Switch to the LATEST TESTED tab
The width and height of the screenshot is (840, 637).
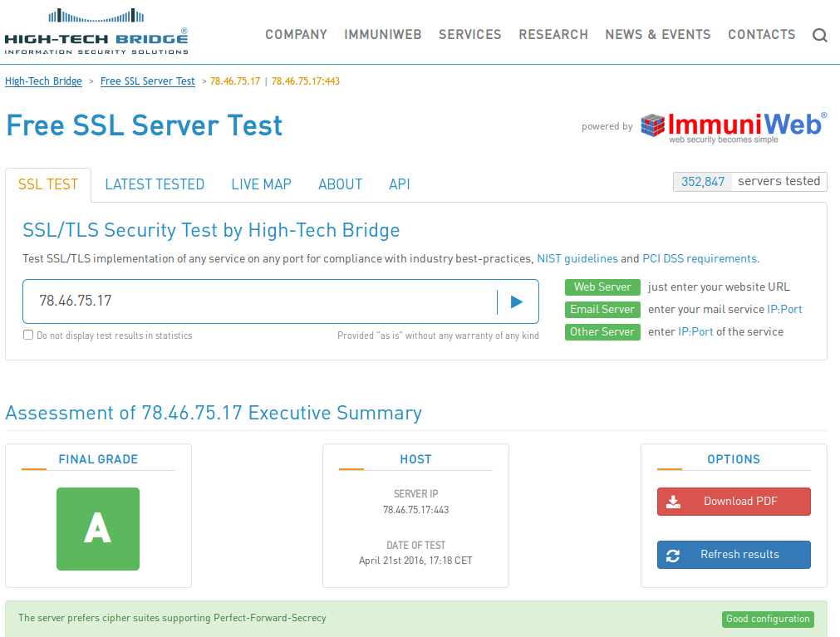pyautogui.click(x=155, y=184)
